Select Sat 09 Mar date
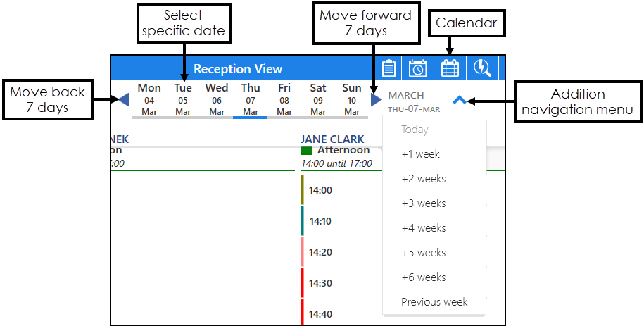644x326 pixels. point(318,99)
